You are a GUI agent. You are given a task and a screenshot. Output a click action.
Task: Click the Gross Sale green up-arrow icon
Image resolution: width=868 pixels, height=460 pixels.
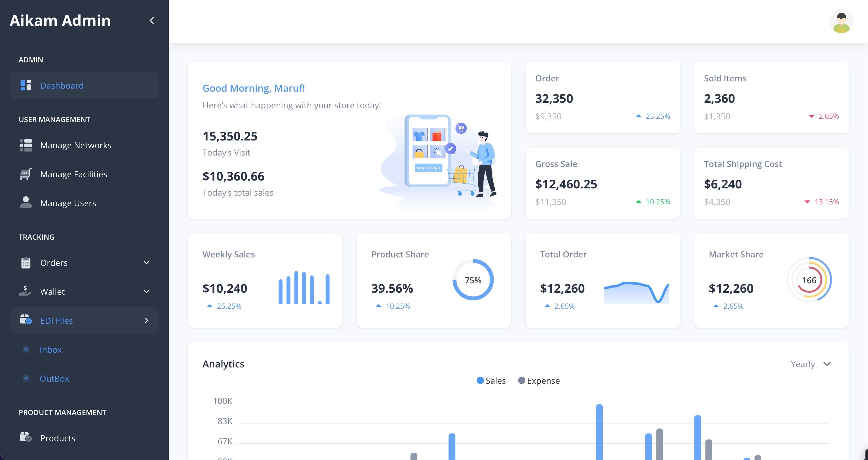[x=639, y=202]
